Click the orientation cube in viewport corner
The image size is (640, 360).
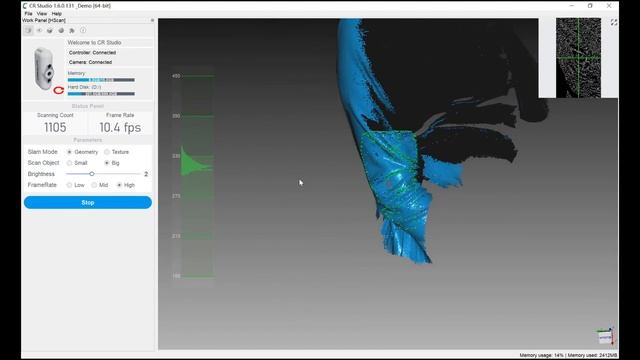click(x=605, y=337)
